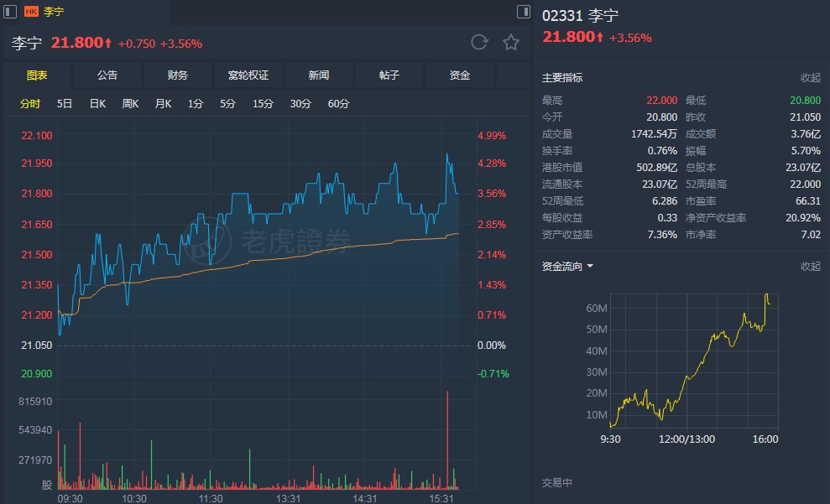
Task: Select the 分时 chart period
Action: 30,104
